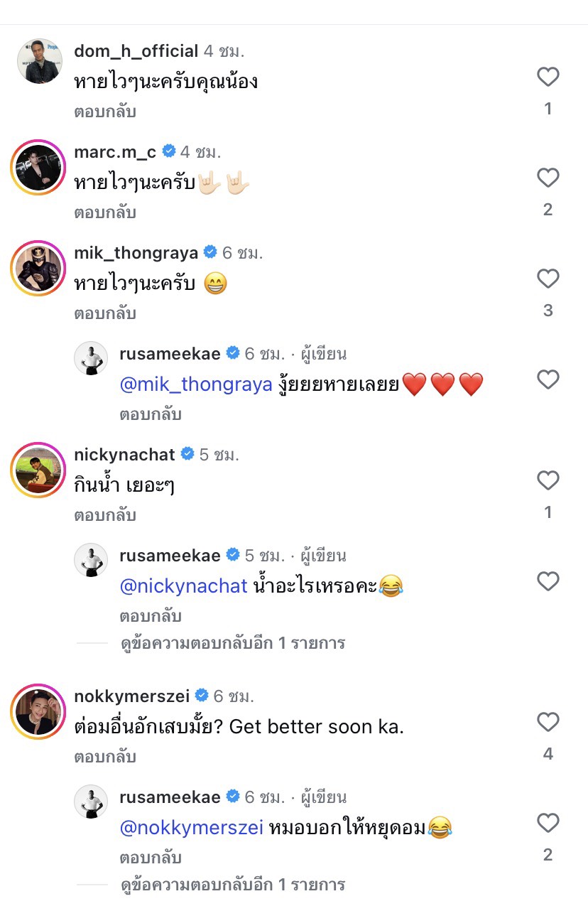Like nokkymerszei's comment
588x906 pixels.
tap(548, 723)
